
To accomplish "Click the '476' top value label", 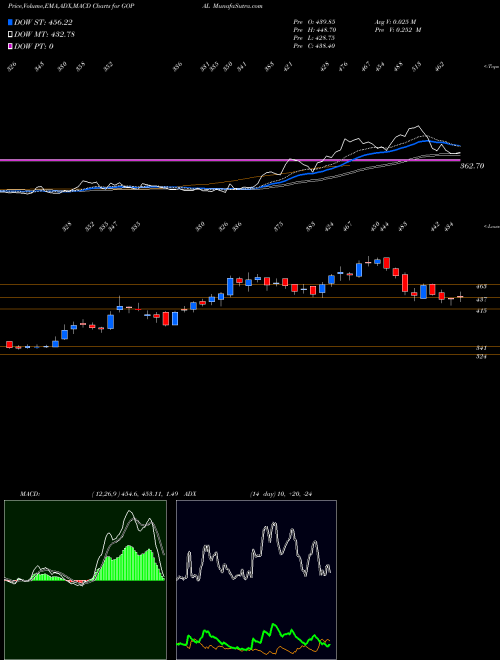I will point(343,67).
